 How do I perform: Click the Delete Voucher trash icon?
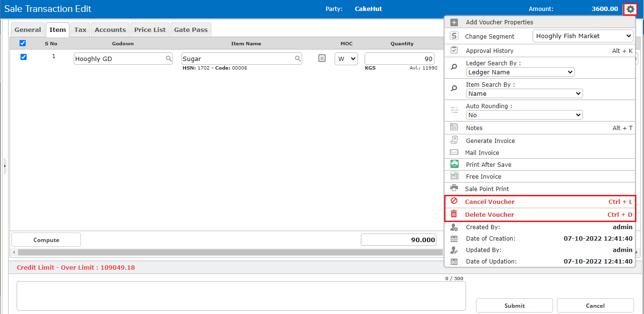coord(454,214)
